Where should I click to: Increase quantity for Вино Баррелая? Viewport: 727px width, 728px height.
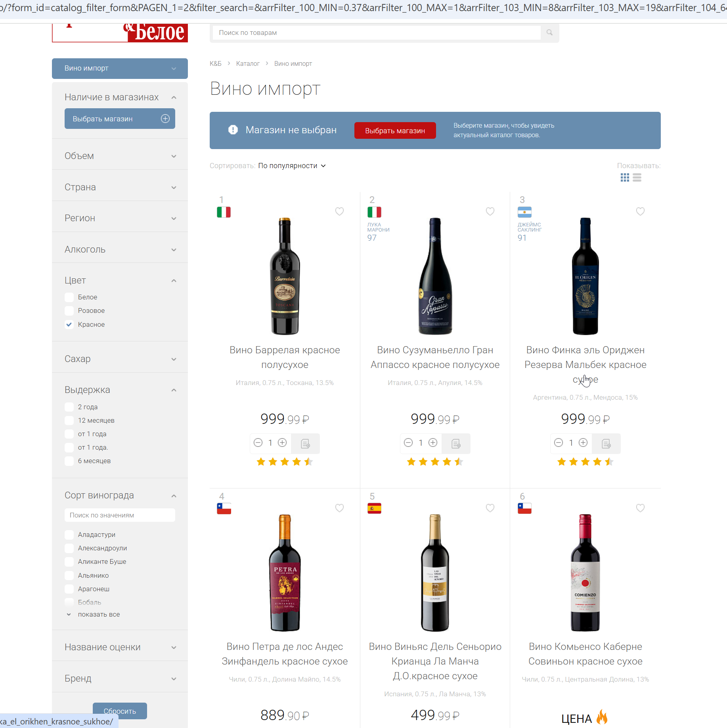(282, 443)
